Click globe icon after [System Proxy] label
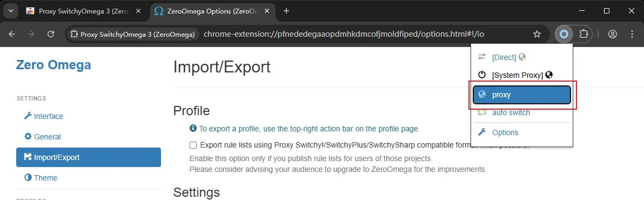 point(549,75)
